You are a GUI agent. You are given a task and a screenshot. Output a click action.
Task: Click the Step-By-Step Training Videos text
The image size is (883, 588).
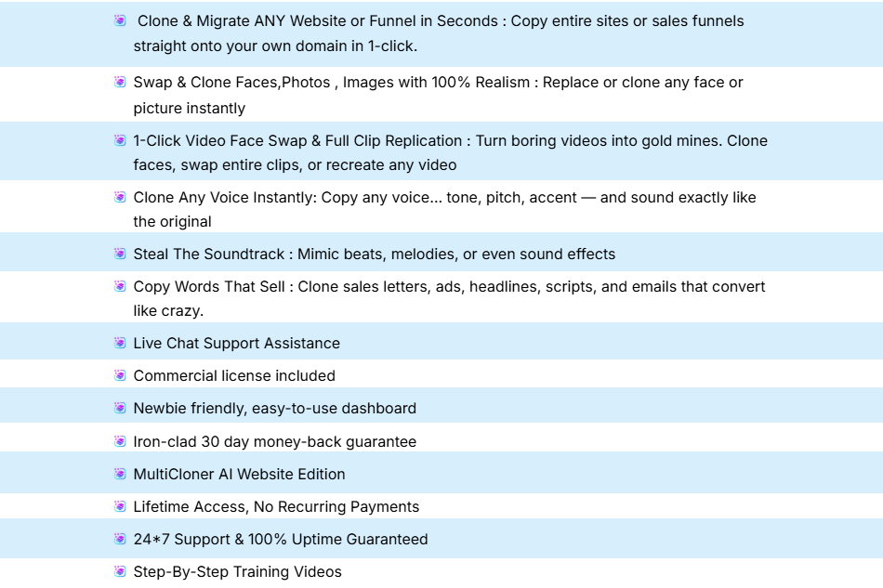tap(237, 572)
